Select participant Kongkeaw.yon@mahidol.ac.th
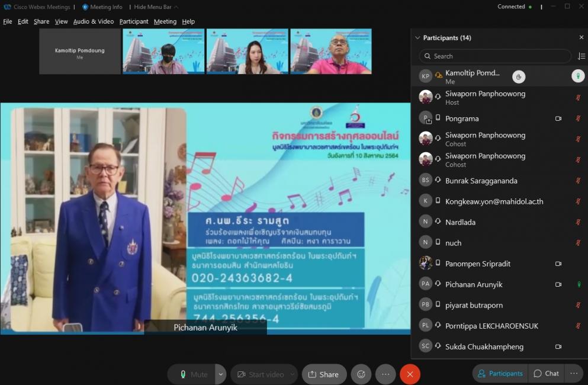 pos(500,201)
